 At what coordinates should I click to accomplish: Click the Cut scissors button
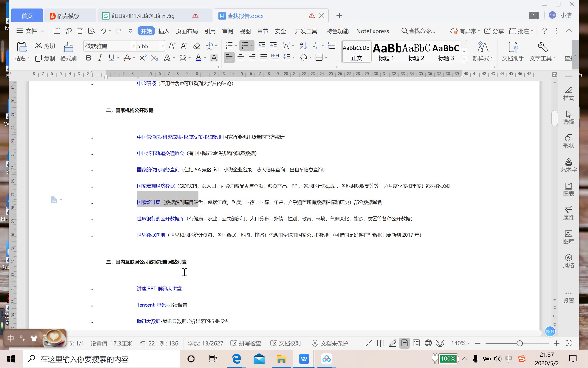(45, 46)
